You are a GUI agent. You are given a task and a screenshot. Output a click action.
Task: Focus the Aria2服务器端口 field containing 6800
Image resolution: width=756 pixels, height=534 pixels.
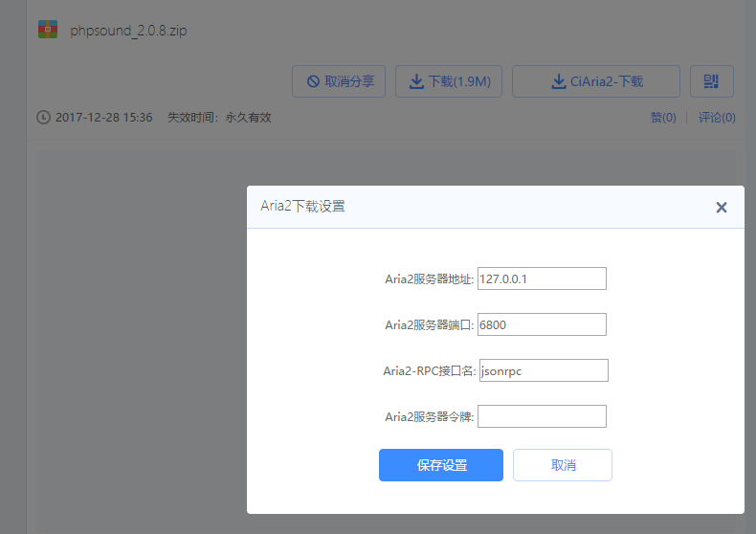click(x=542, y=324)
